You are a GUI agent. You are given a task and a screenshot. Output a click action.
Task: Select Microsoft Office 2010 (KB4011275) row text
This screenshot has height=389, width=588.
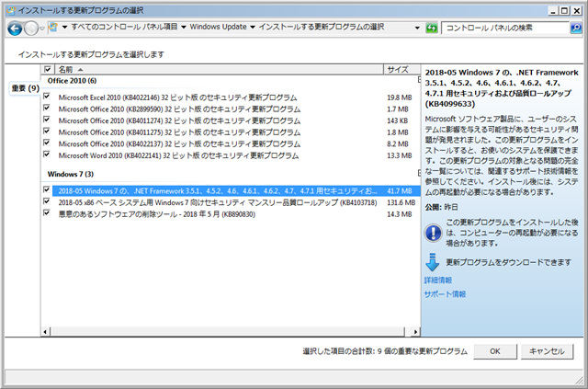[x=179, y=132]
